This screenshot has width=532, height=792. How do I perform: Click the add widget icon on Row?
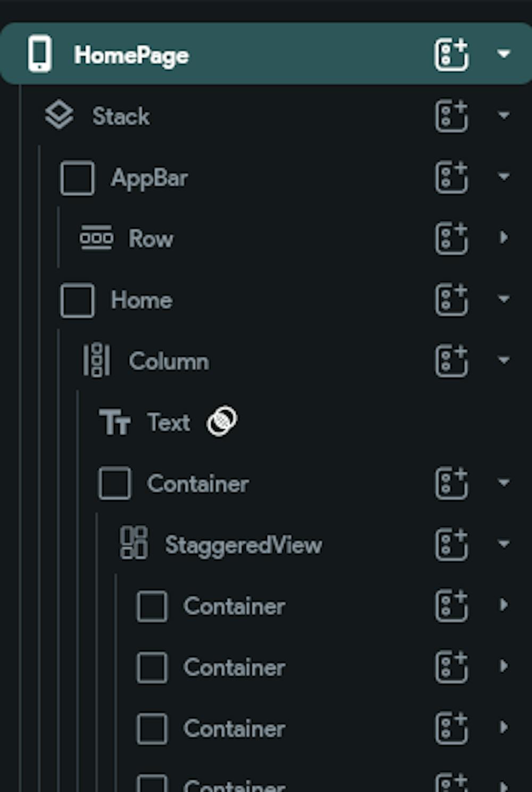[452, 238]
